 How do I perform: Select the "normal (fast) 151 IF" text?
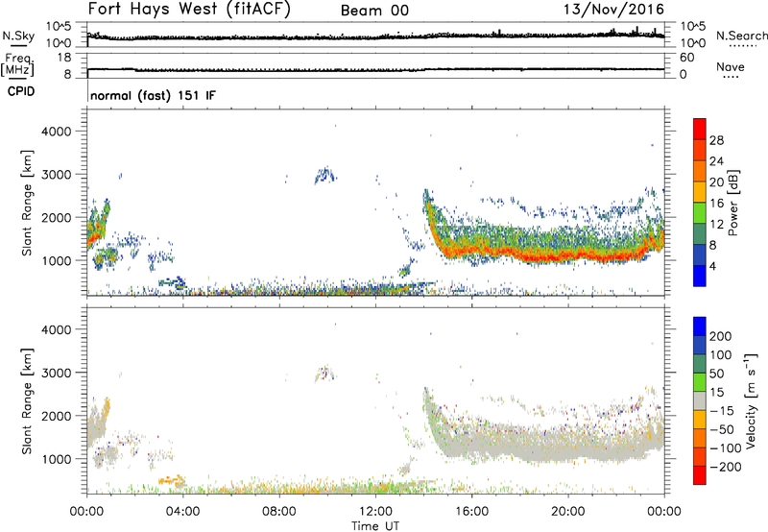(153, 95)
